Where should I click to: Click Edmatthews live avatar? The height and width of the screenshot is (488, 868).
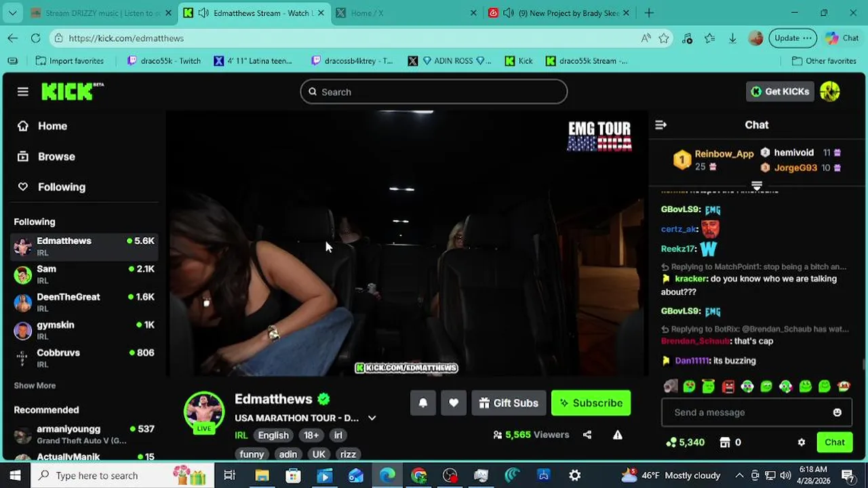click(204, 411)
